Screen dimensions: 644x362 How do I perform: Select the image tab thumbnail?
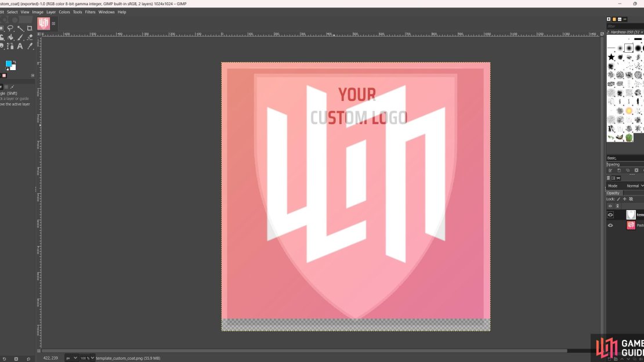(x=44, y=23)
